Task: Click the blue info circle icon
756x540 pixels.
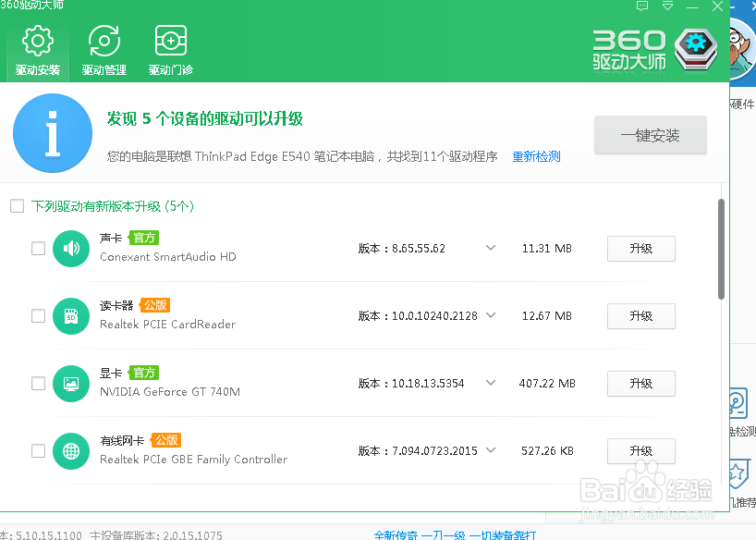Action: tap(52, 133)
